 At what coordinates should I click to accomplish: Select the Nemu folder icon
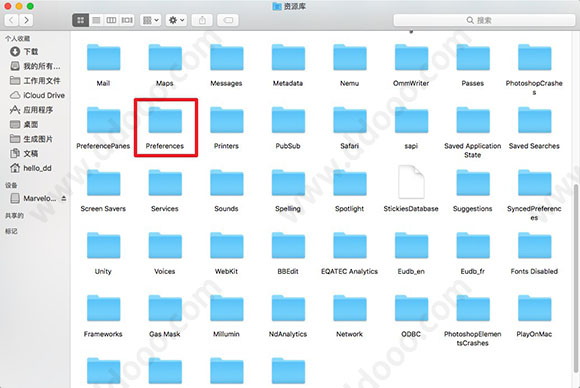350,57
